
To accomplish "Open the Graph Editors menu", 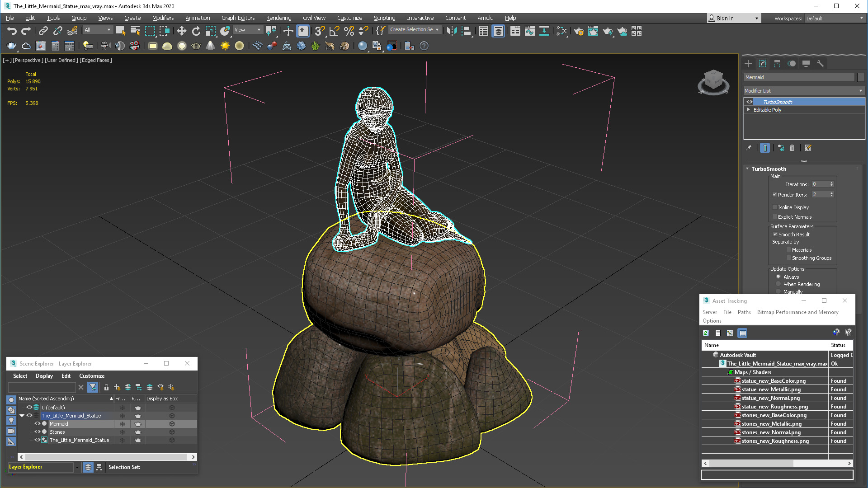I will 238,18.
